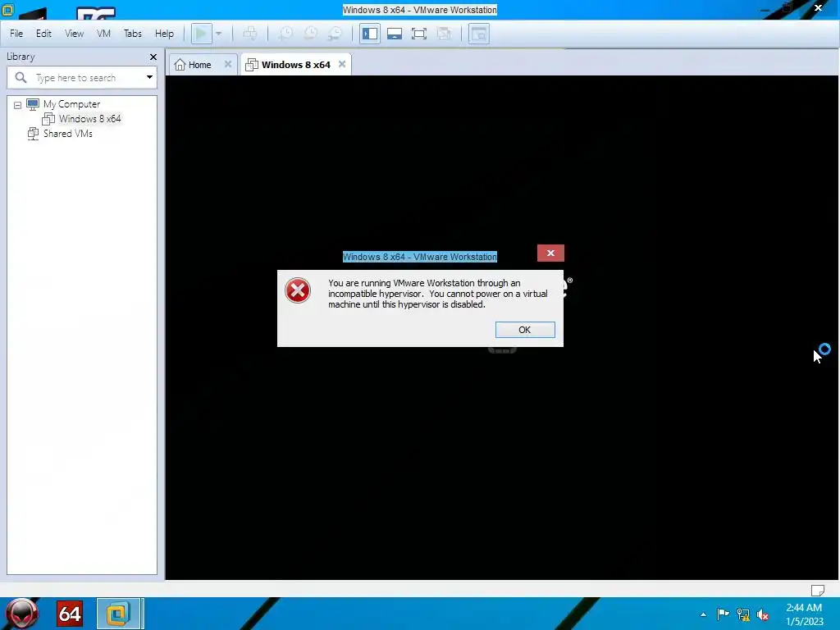Click the muted volume tray icon

click(763, 614)
